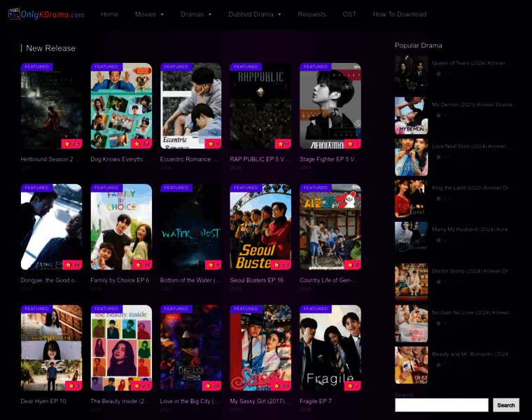Click Queen of Tears sidebar thumbnail

(x=411, y=74)
